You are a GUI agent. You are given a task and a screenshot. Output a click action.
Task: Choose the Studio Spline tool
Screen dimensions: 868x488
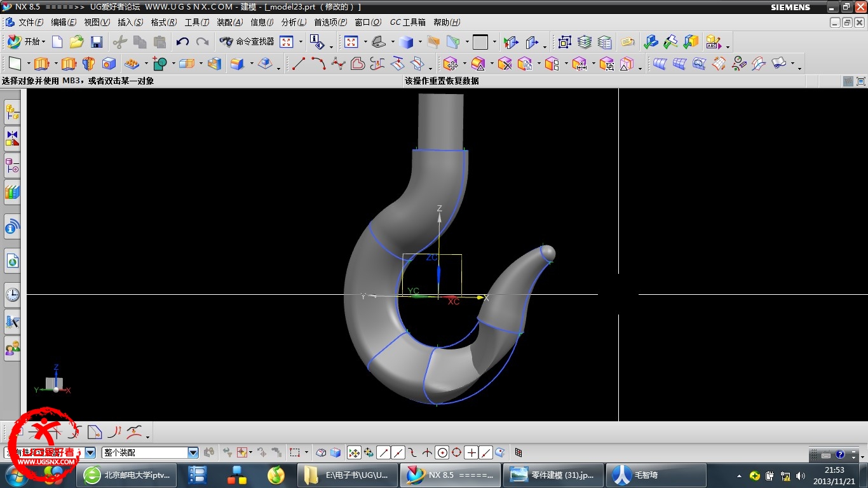338,64
